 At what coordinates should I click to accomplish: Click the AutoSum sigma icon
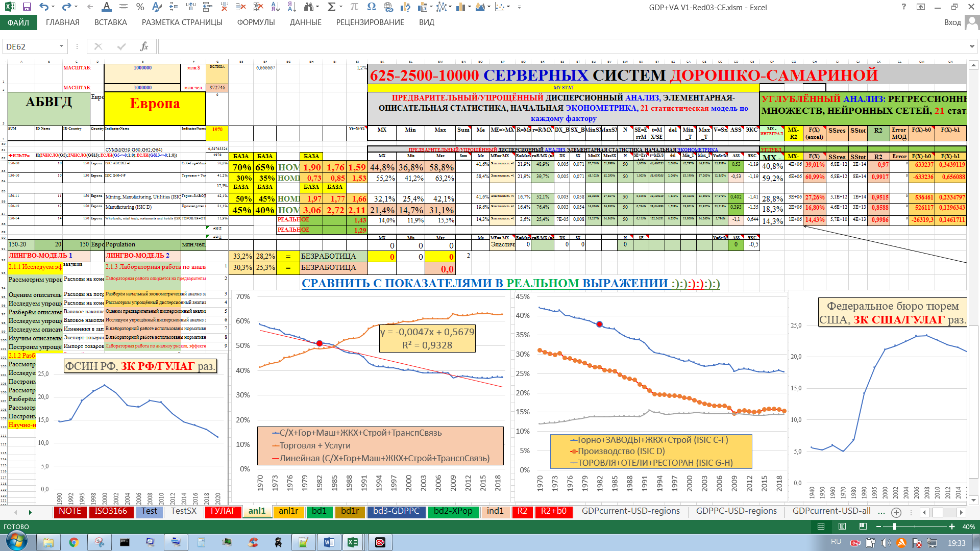click(x=331, y=7)
